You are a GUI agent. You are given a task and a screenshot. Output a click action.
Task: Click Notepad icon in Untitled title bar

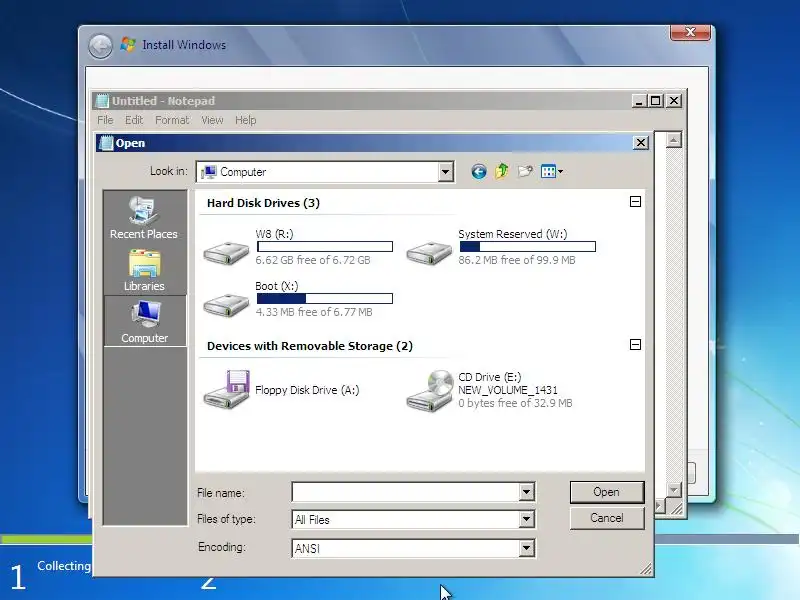coord(103,101)
